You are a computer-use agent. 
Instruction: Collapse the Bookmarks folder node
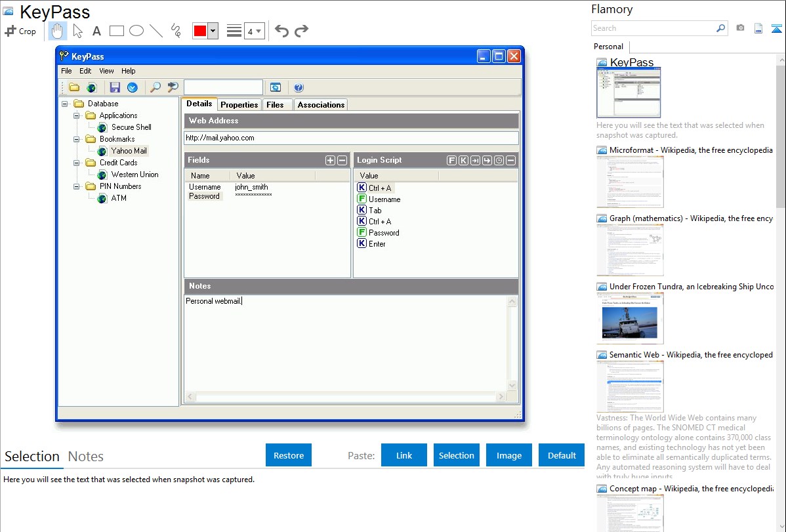pyautogui.click(x=77, y=139)
